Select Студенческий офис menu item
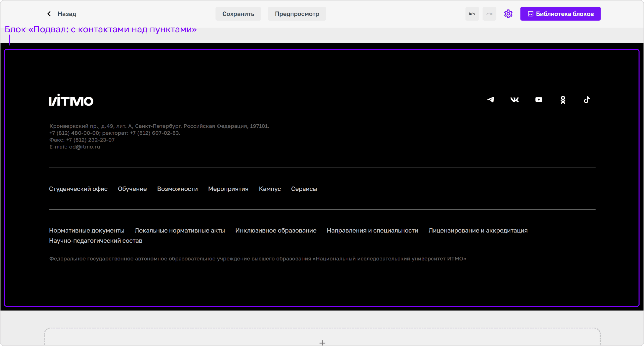This screenshot has height=346, width=644. [x=78, y=189]
